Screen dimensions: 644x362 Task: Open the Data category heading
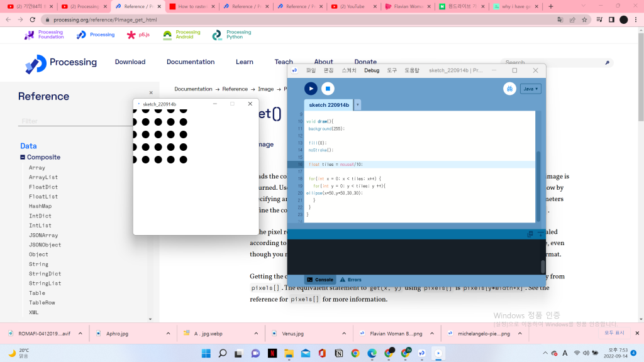pos(28,146)
